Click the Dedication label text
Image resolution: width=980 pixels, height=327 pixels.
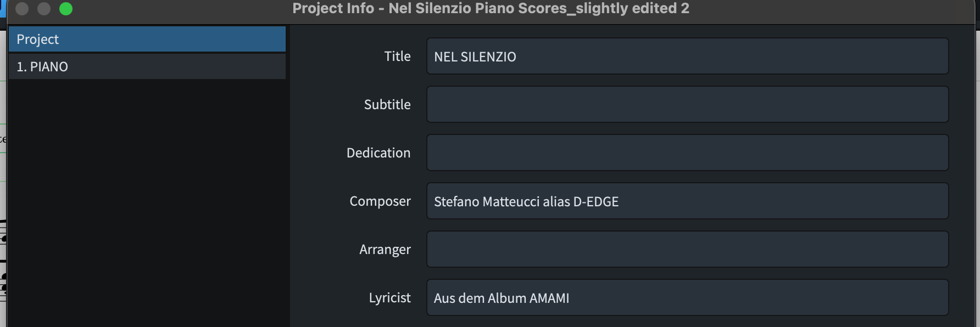378,153
